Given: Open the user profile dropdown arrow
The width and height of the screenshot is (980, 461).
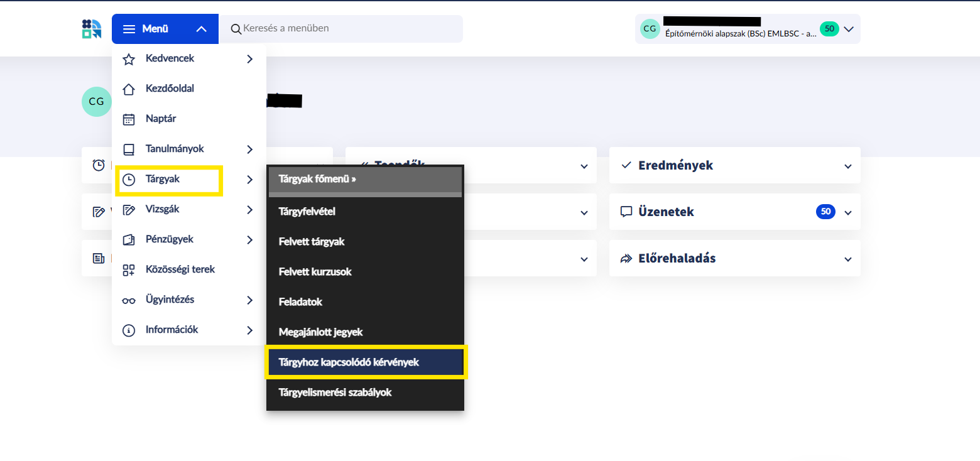Looking at the screenshot, I should (x=849, y=29).
